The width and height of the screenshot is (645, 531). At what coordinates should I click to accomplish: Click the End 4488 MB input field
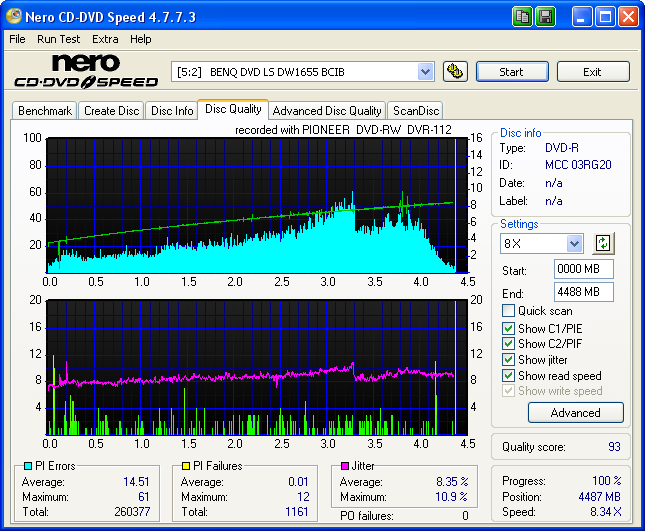[583, 292]
